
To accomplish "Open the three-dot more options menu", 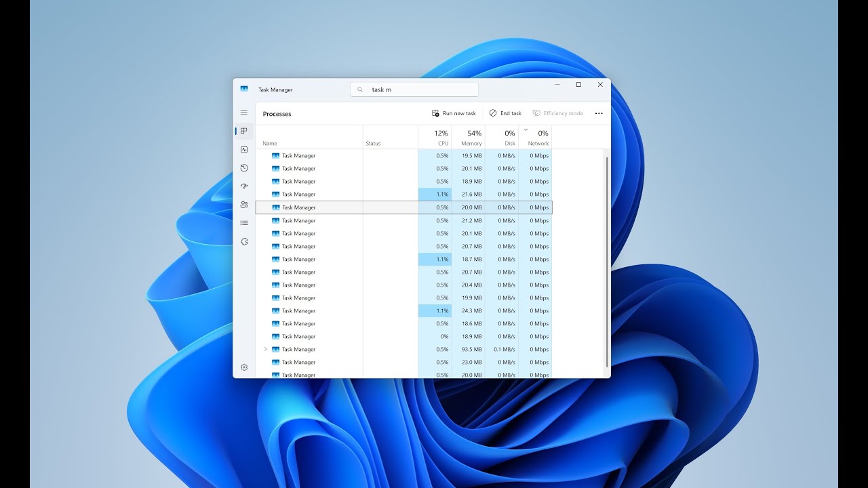I will pyautogui.click(x=599, y=113).
